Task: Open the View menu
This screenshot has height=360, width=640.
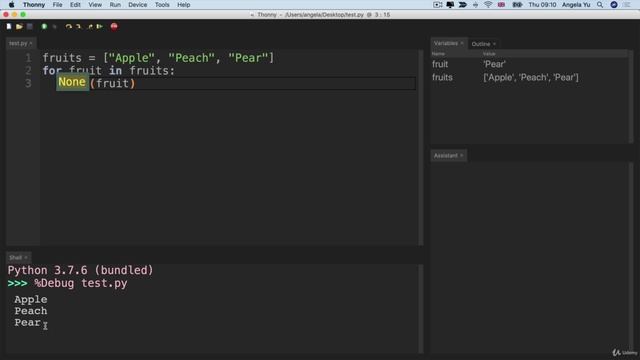Action: pyautogui.click(x=95, y=5)
